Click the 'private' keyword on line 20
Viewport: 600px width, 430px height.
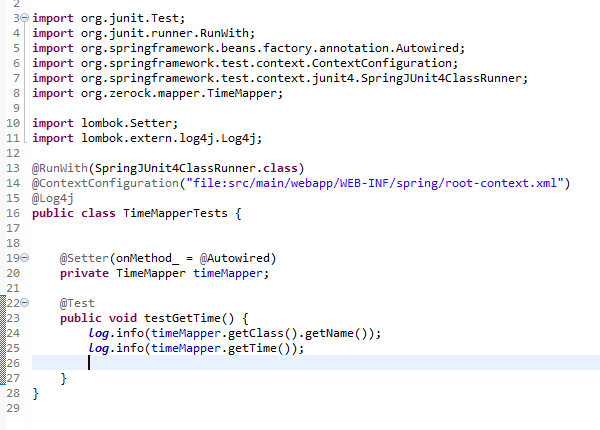tap(84, 273)
